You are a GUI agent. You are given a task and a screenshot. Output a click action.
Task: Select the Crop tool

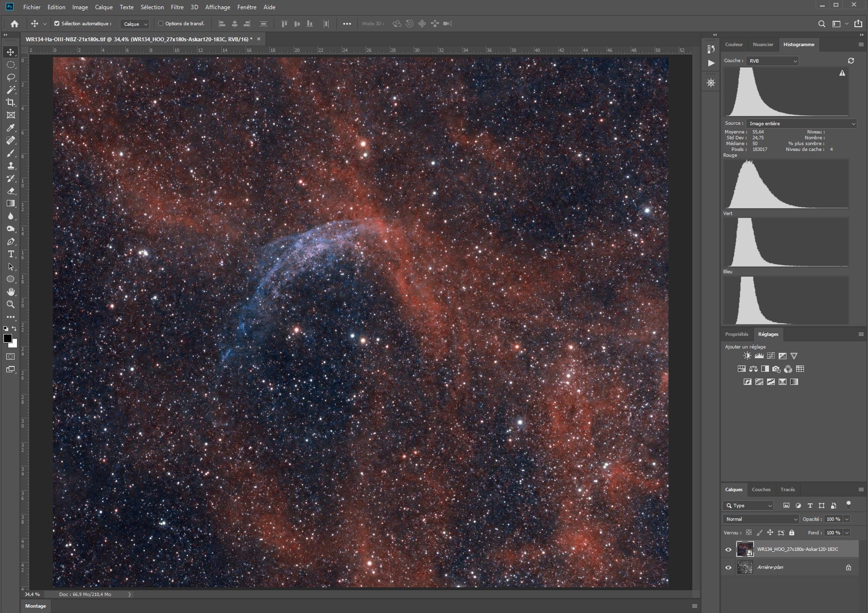[11, 102]
